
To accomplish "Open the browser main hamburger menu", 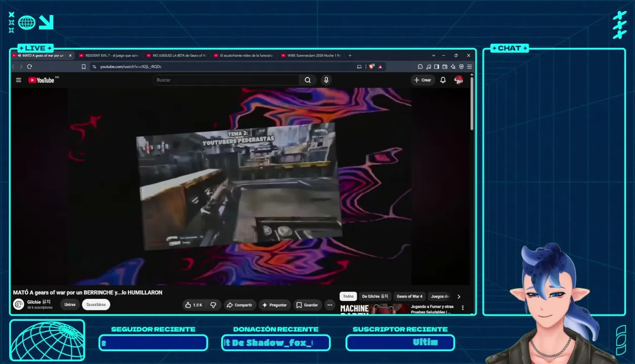I will (x=470, y=66).
